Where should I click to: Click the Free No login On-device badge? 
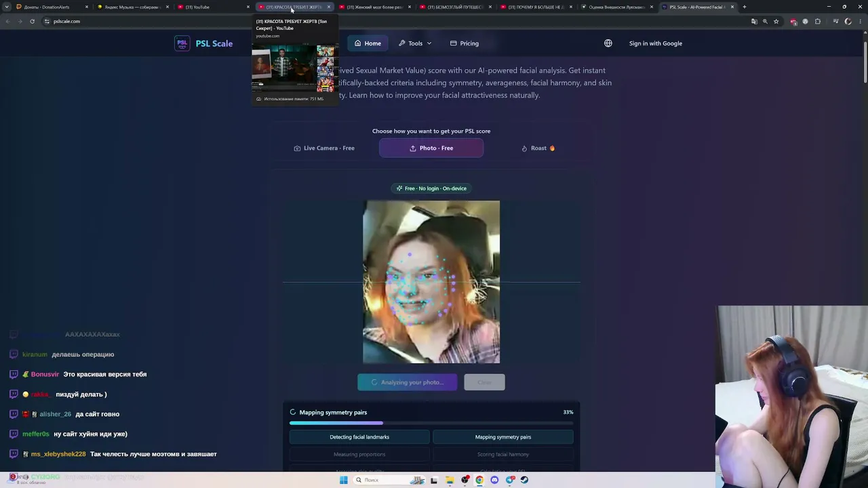point(431,188)
